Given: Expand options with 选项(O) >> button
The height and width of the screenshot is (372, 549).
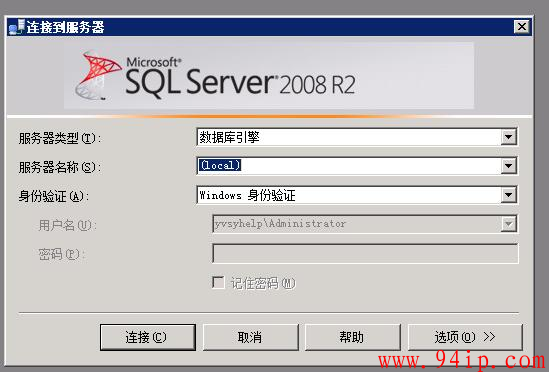Looking at the screenshot, I should [465, 337].
